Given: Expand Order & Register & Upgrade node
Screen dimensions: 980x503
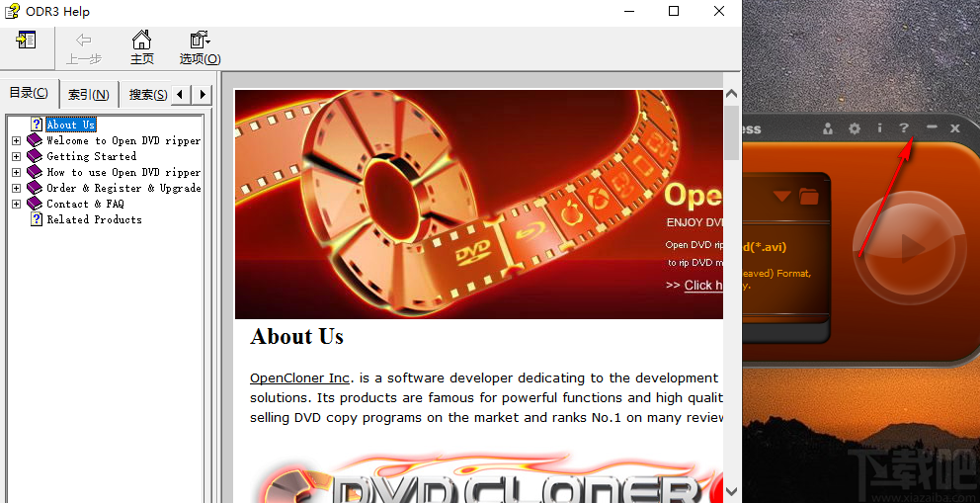Looking at the screenshot, I should click(x=16, y=188).
